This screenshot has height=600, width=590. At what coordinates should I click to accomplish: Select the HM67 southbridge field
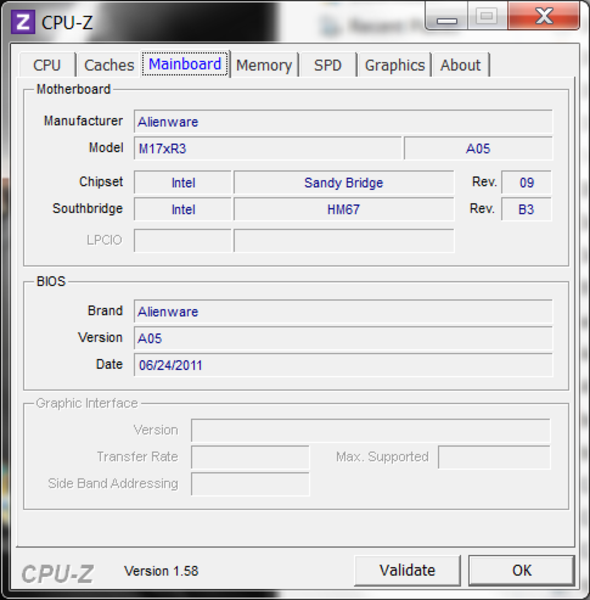344,209
